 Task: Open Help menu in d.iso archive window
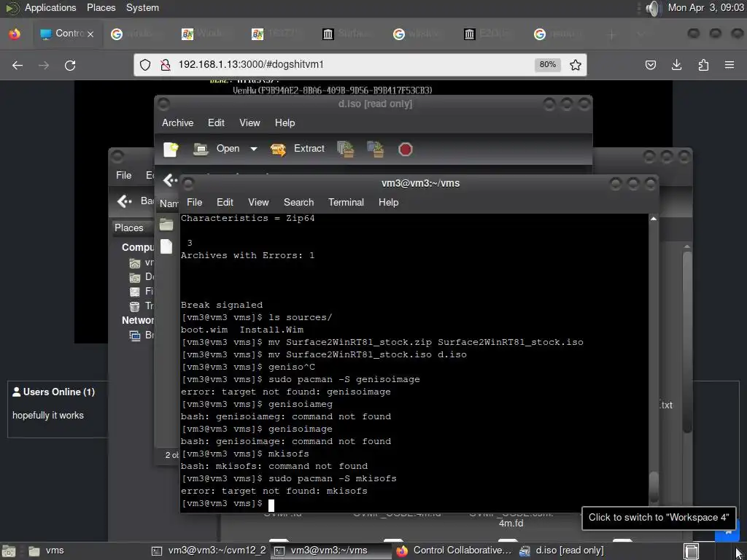(285, 122)
